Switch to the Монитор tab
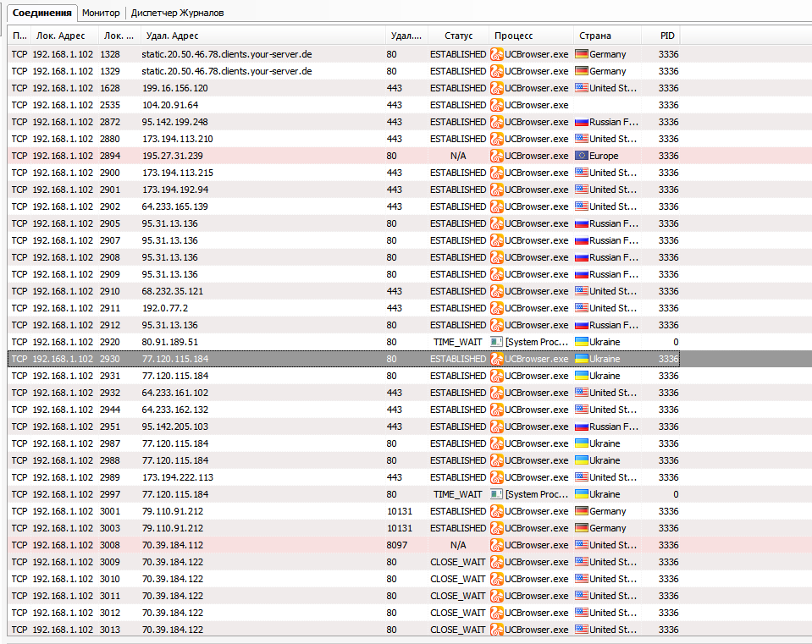Viewport: 812px width, 644px height. tap(101, 13)
